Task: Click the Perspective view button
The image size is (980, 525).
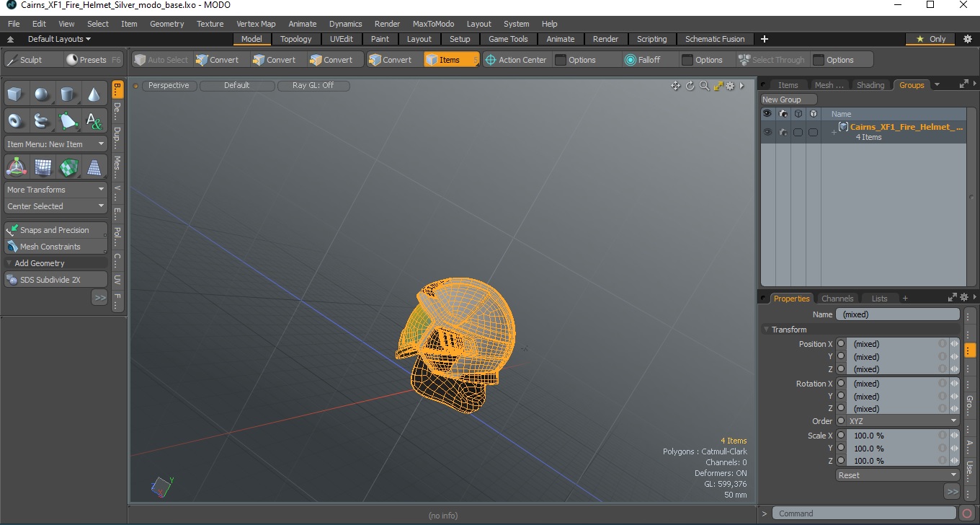Action: pos(169,85)
